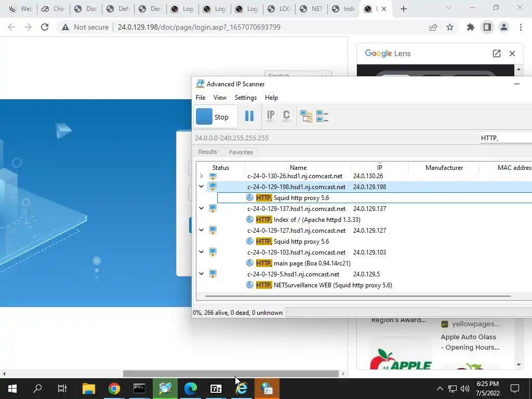Open the Chrome three-dot menu
This screenshot has width=532, height=399.
tap(521, 27)
